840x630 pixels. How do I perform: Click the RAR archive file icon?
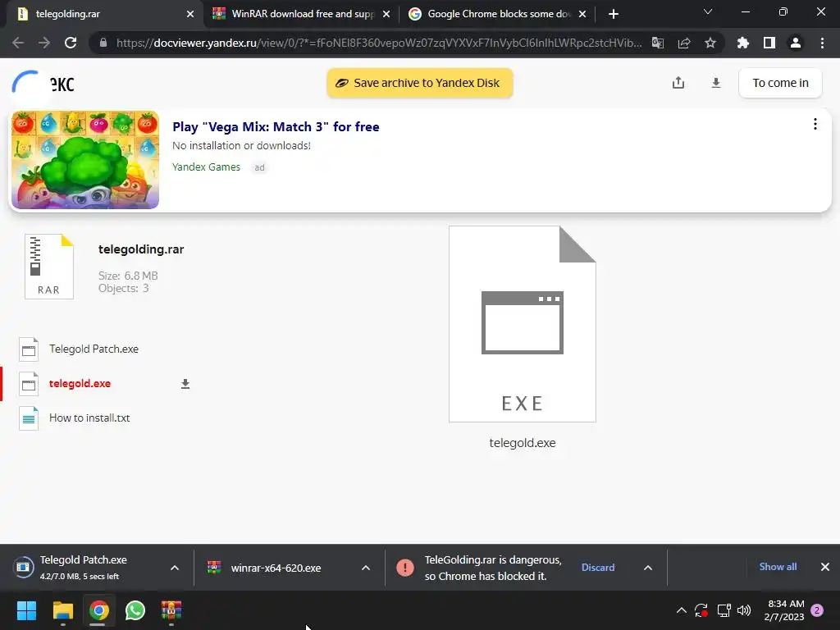point(48,267)
